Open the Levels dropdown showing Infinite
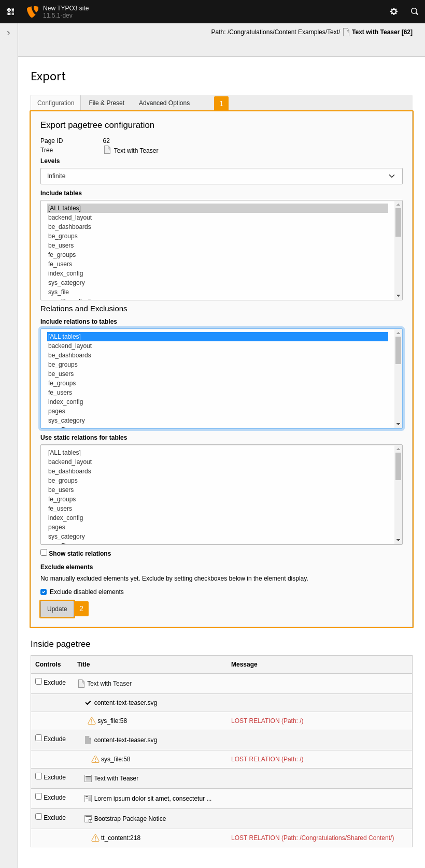This screenshot has height=868, width=425. coord(221,176)
